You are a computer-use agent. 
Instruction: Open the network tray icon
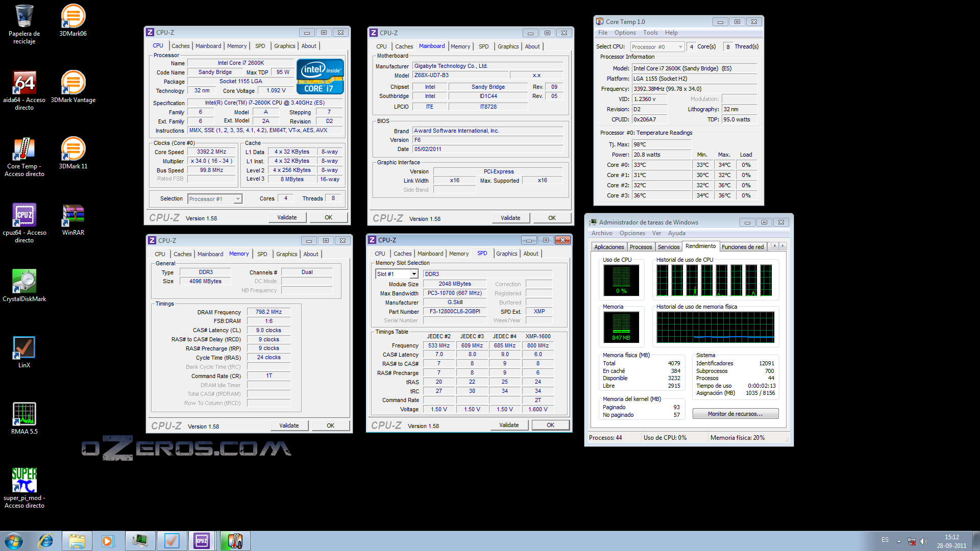(x=912, y=541)
